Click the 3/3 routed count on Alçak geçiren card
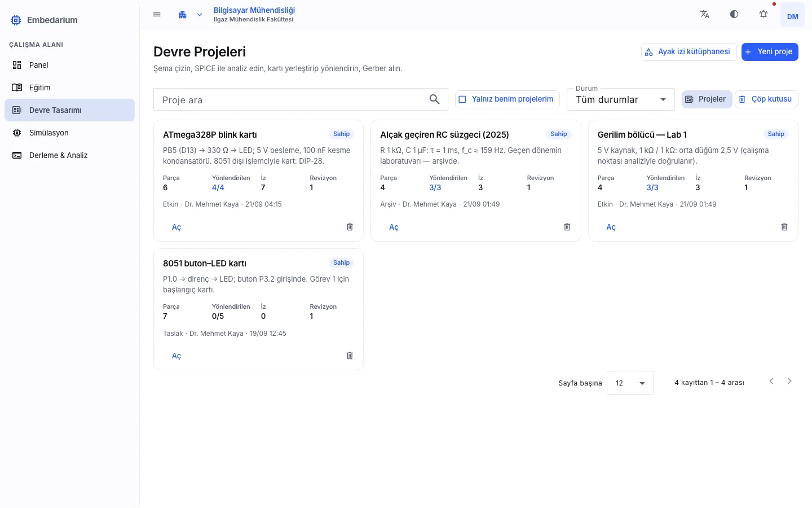Screen dimensions: 812x508 point(435,188)
